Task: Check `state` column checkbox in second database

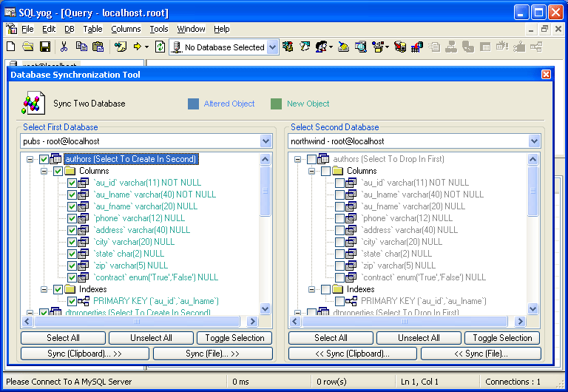Action: (339, 254)
